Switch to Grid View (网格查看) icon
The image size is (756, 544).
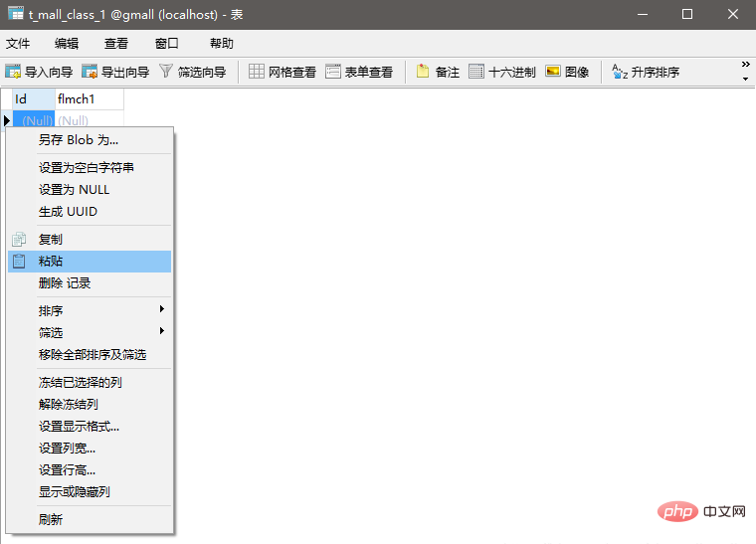tap(256, 72)
